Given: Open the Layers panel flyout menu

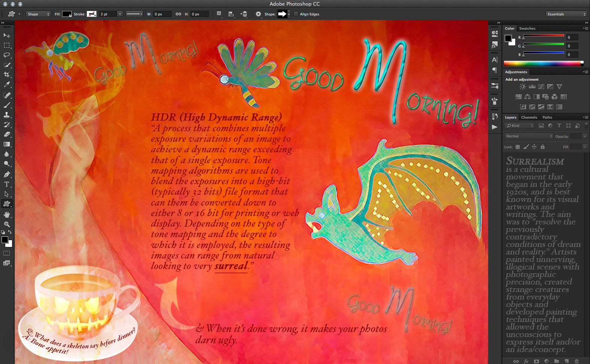Looking at the screenshot, I should [x=585, y=117].
